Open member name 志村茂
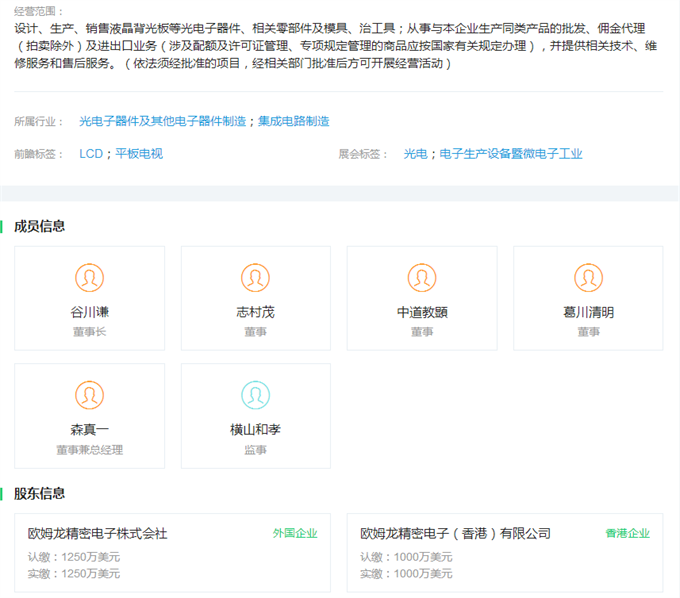Screen dimensions: 680x598 (255, 312)
